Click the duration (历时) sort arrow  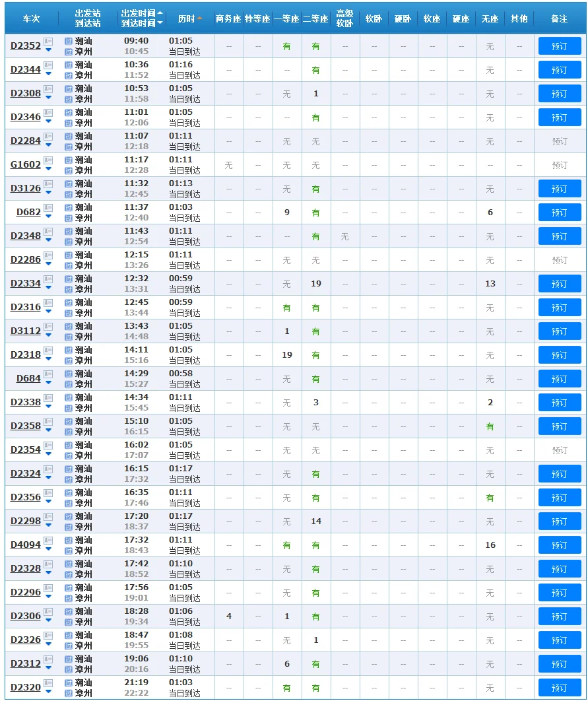[199, 18]
